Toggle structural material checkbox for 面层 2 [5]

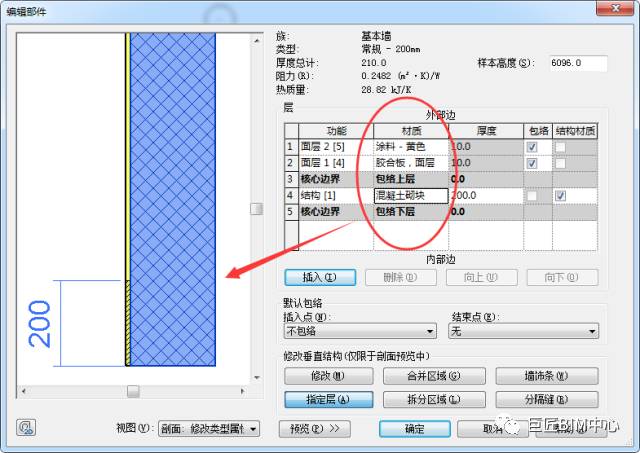[x=560, y=147]
